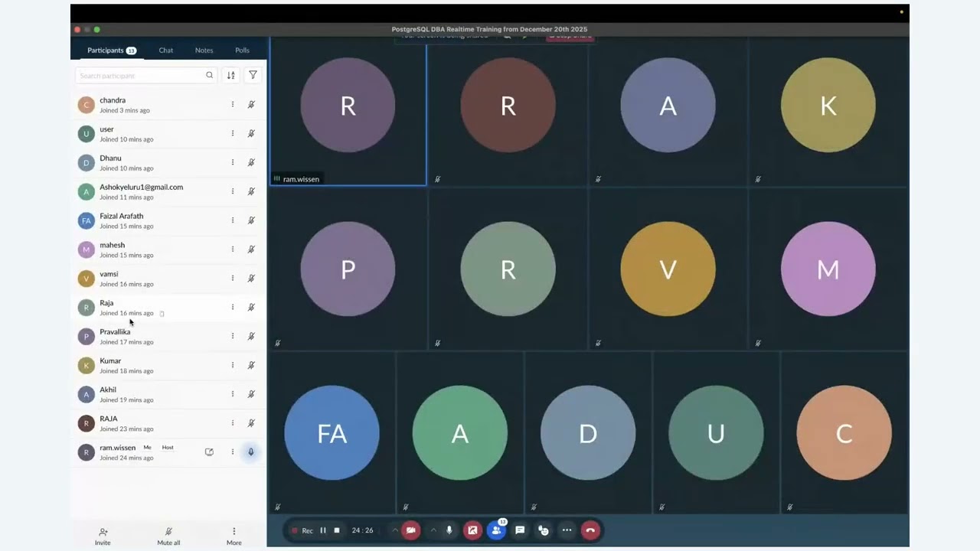
Task: Sort participants alphabetically with A-Z icon
Action: [230, 75]
